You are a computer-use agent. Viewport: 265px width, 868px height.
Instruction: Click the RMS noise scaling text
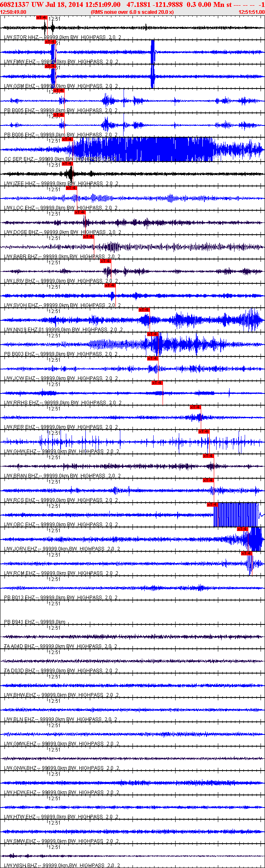pos(132,12)
